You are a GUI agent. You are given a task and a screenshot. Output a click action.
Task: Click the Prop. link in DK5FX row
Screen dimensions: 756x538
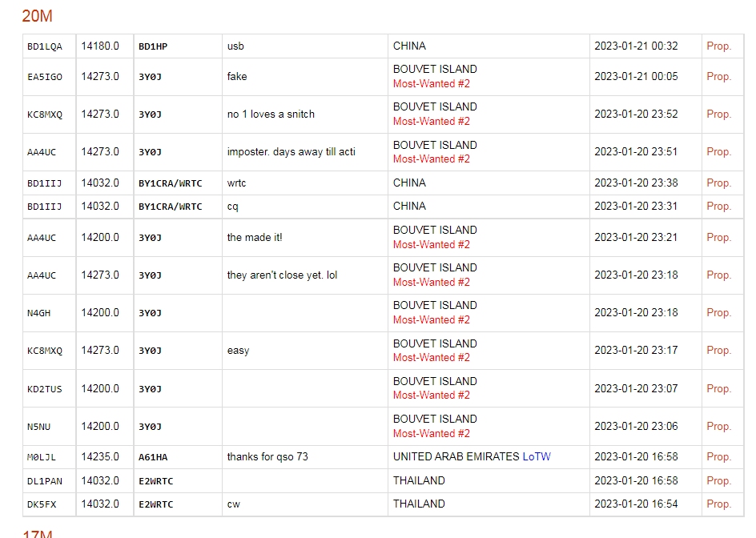(x=718, y=504)
